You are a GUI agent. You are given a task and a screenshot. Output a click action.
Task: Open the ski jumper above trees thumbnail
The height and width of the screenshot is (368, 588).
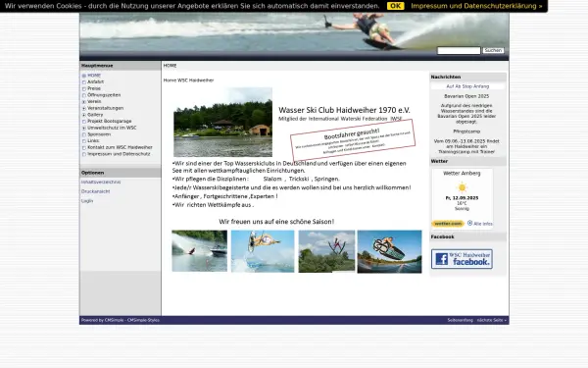(326, 251)
